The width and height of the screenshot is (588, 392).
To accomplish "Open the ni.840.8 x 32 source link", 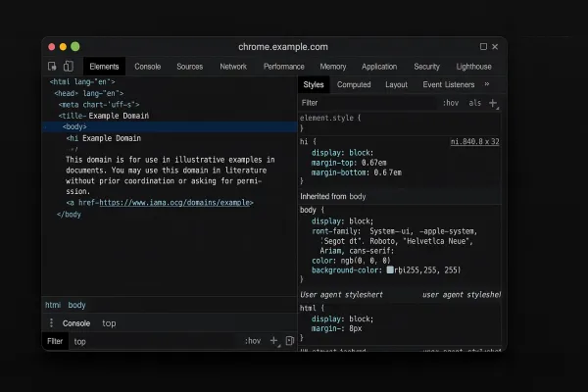I will [x=474, y=141].
